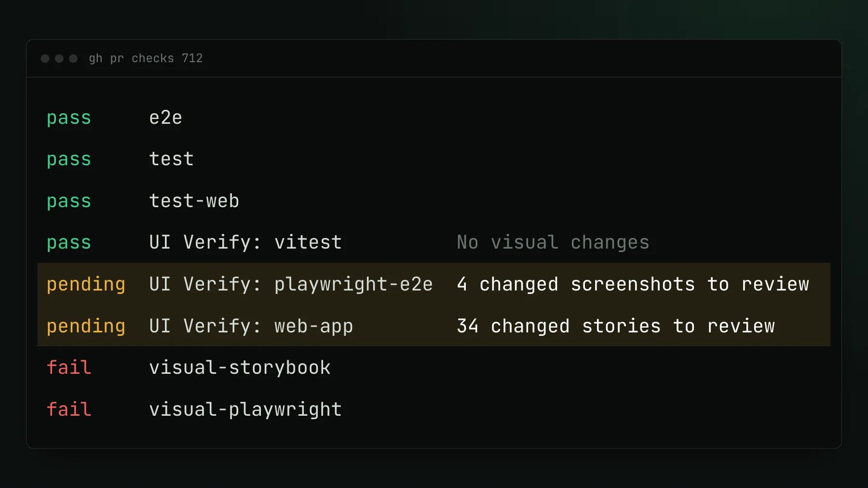Viewport: 868px width, 488px height.
Task: Click the test-web check name
Action: (x=194, y=201)
